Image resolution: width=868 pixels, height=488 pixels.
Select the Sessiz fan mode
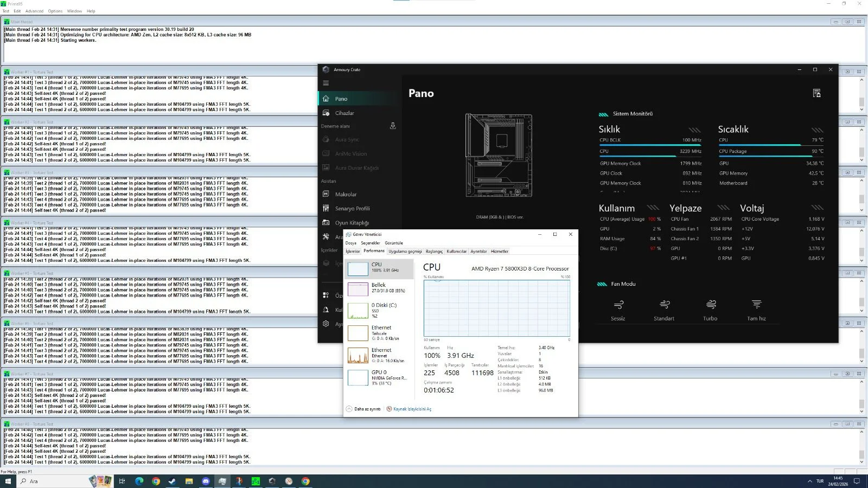pyautogui.click(x=618, y=310)
